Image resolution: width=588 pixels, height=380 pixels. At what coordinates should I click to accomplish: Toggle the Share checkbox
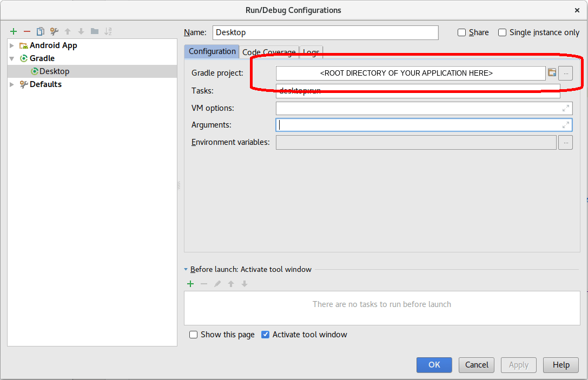[x=461, y=32]
